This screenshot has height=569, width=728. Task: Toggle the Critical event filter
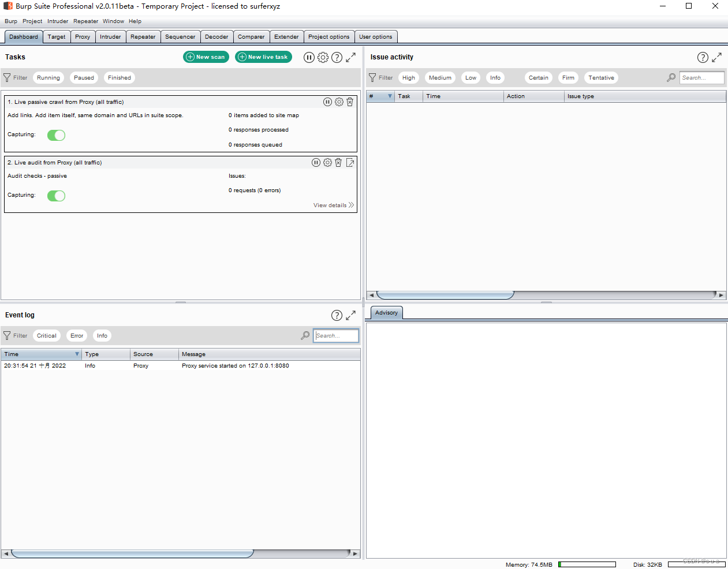[x=47, y=336]
